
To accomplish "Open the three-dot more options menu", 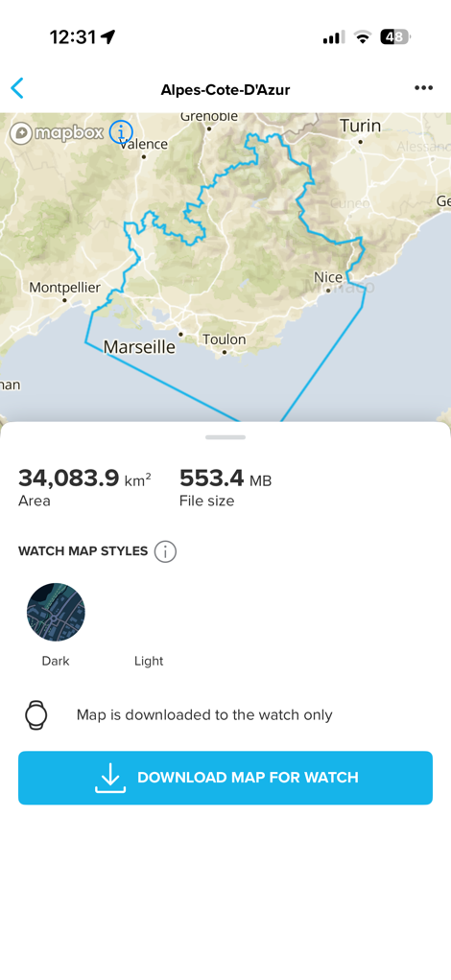I will [423, 88].
